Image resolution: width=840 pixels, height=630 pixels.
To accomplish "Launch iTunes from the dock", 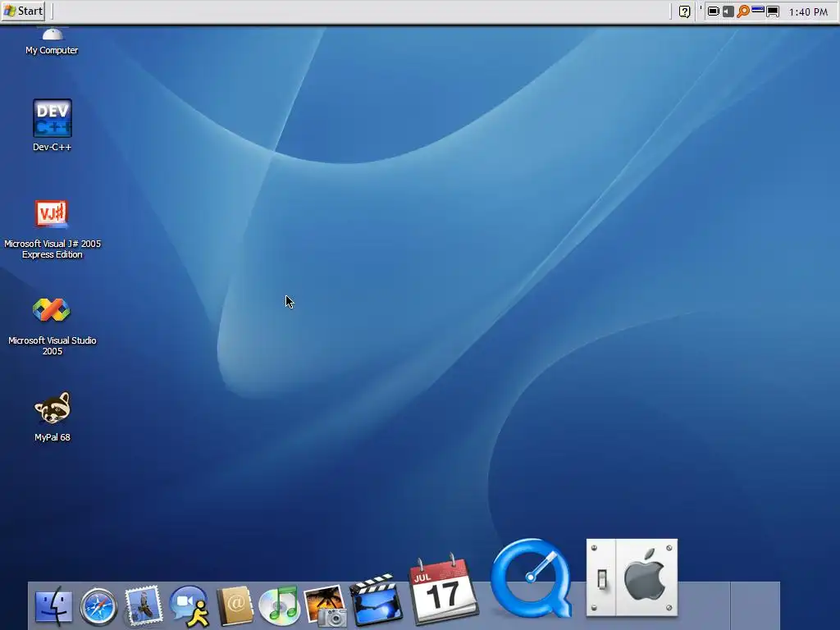I will (279, 606).
